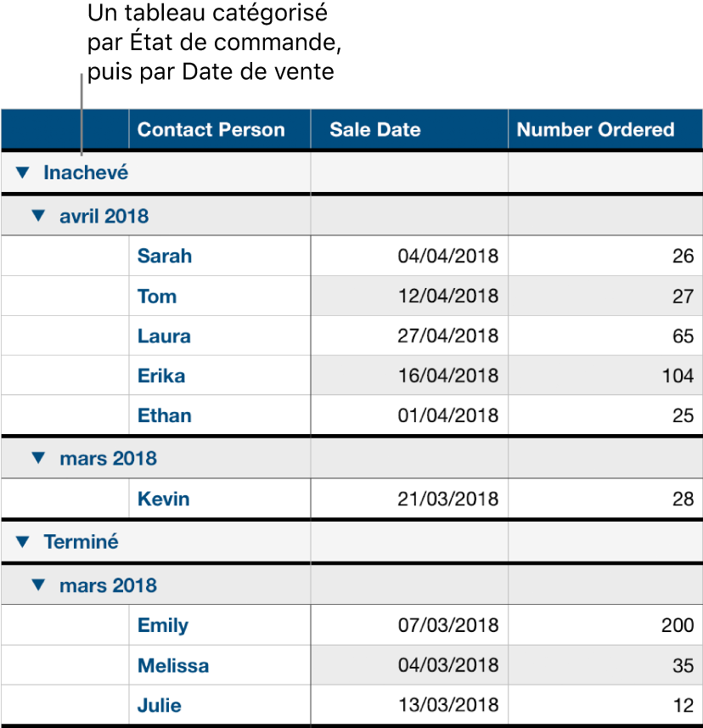Click the Tom contact cell
The width and height of the screenshot is (703, 728).
tap(157, 296)
